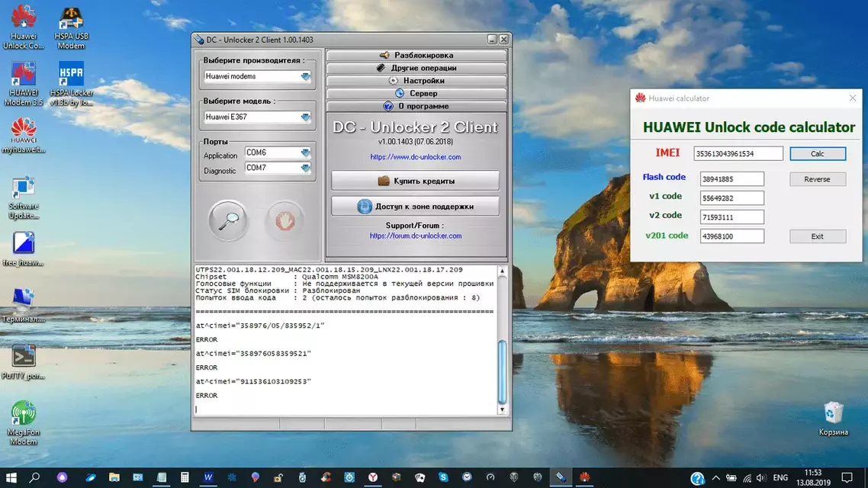
Task: Expand the Разблокировка section
Action: (x=416, y=55)
